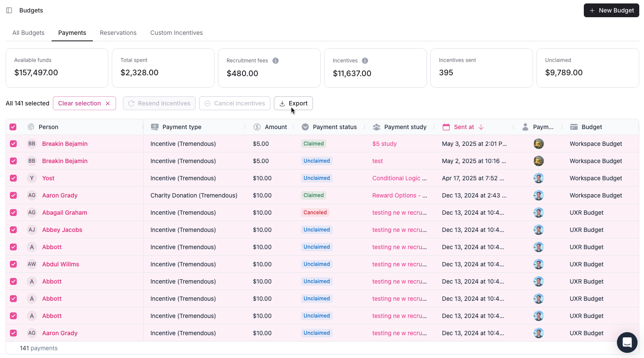
Task: Open the Amount column header menu
Action: 276,127
